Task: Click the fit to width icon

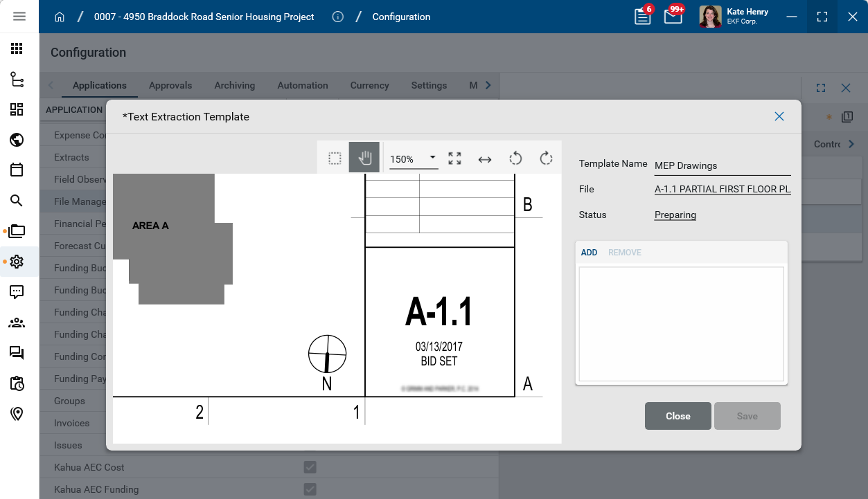Action: coord(485,159)
